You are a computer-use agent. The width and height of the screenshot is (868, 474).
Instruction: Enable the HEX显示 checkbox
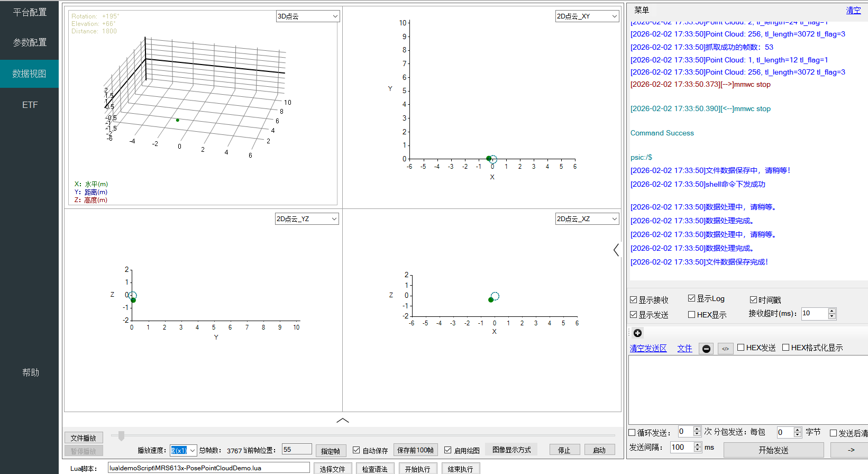[691, 315]
